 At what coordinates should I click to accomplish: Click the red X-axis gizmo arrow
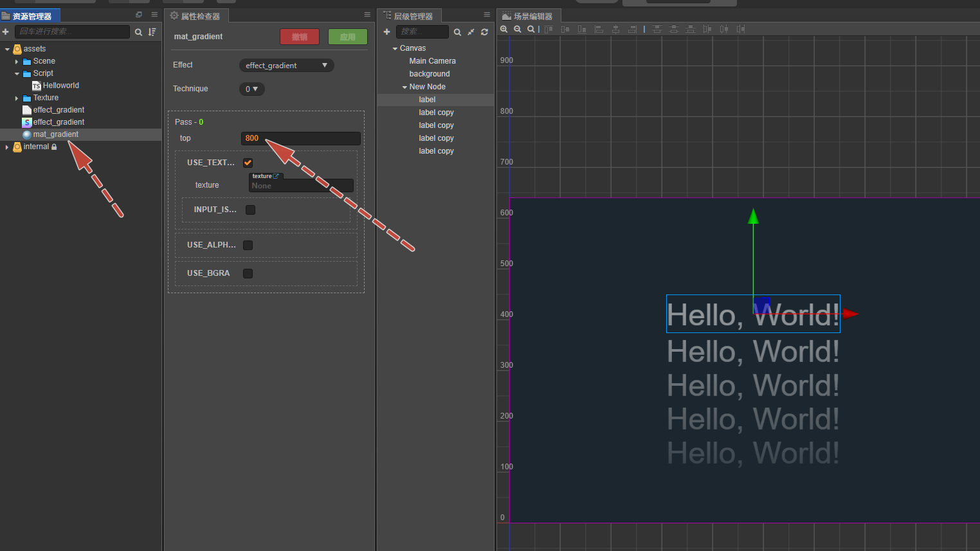851,314
